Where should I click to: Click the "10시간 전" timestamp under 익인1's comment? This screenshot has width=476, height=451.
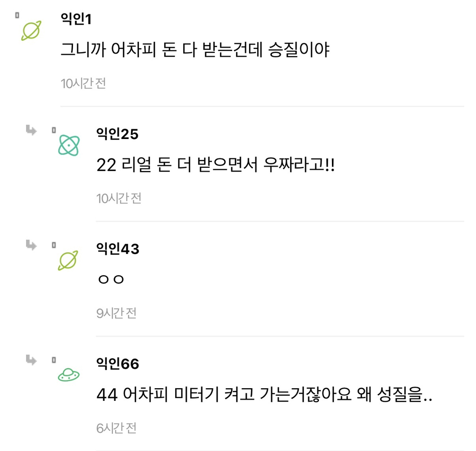tap(83, 84)
